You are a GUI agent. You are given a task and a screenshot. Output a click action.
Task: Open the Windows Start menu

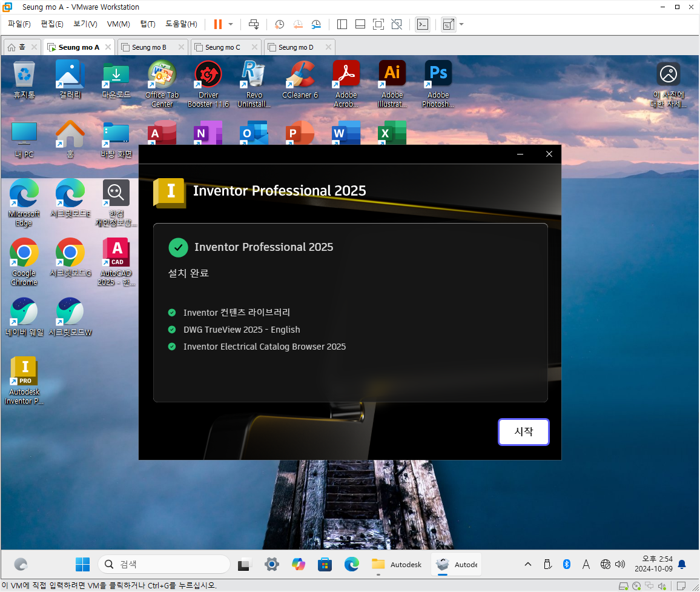coord(82,564)
